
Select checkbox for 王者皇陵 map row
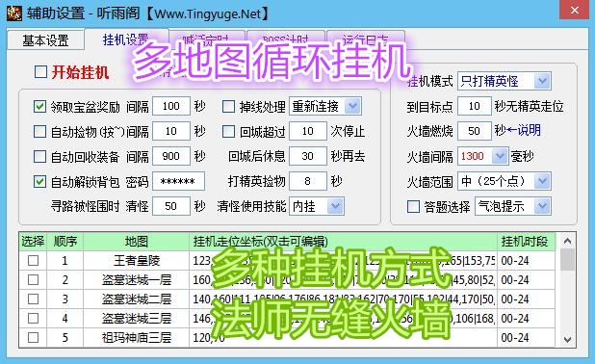pos(33,261)
